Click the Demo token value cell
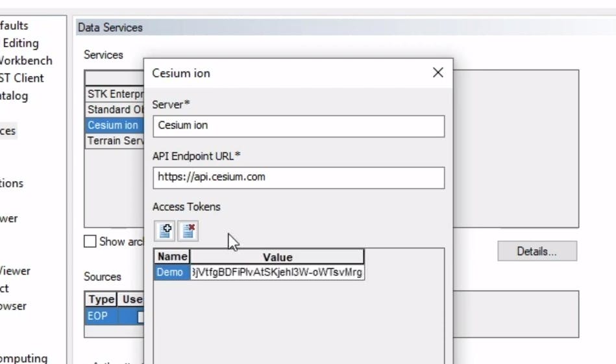The width and height of the screenshot is (616, 364). click(277, 273)
